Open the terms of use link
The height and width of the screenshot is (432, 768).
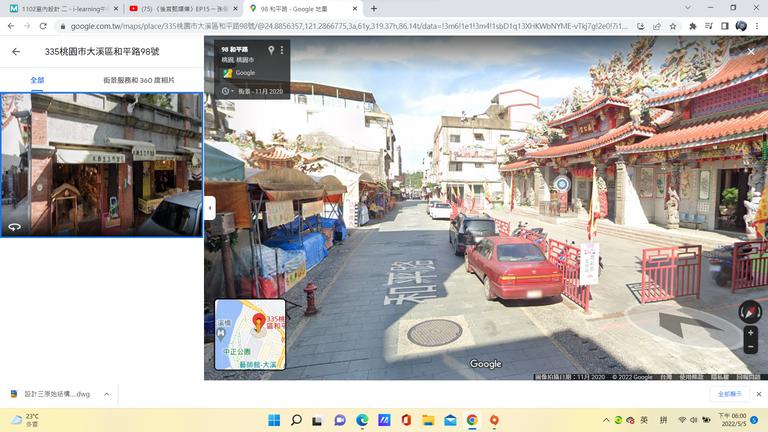tap(692, 377)
